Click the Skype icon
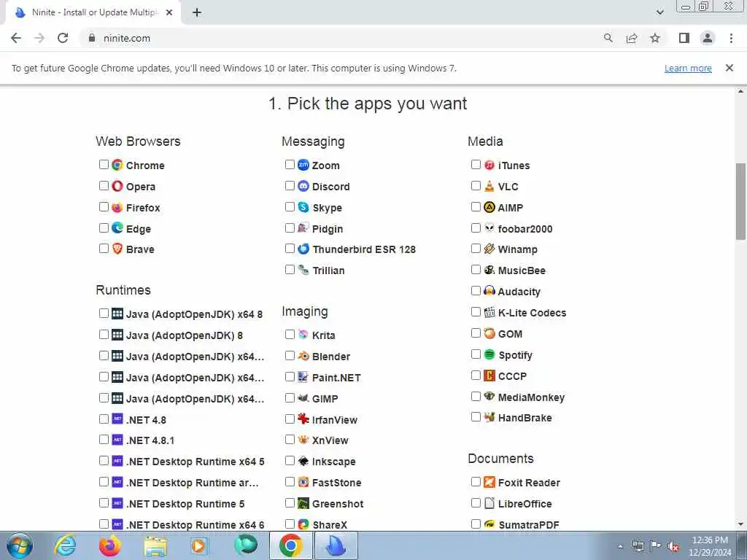 click(303, 207)
